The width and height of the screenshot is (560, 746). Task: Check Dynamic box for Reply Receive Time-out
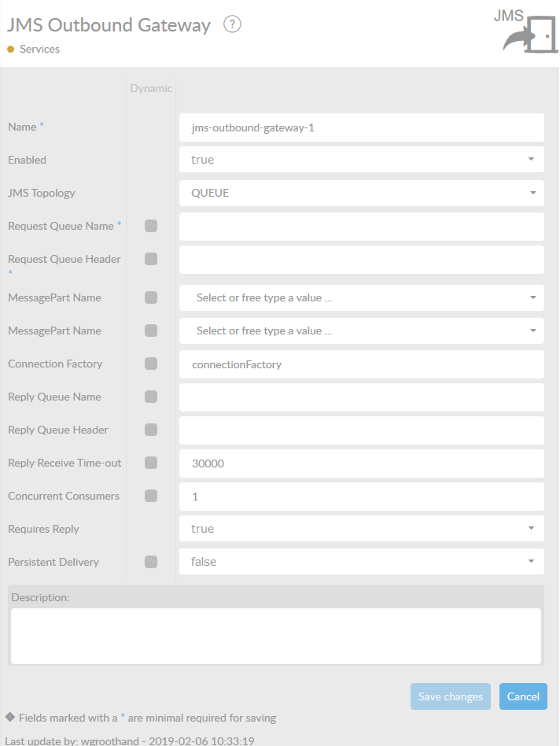[151, 463]
